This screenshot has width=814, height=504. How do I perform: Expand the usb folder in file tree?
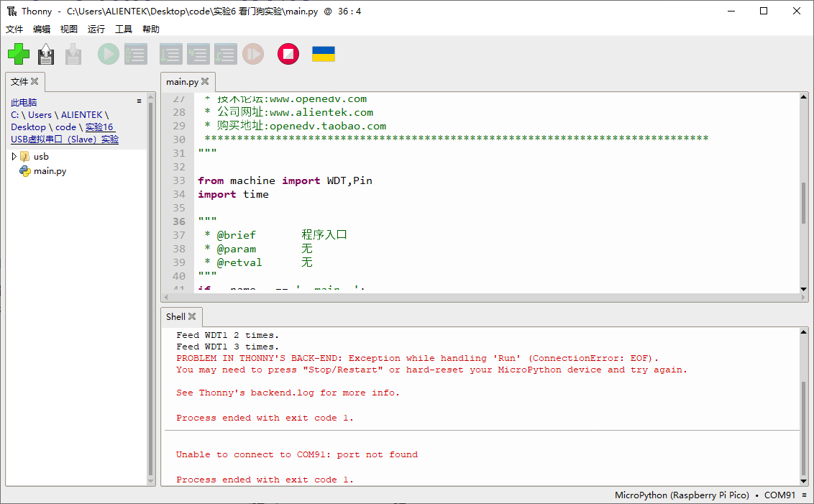[14, 156]
